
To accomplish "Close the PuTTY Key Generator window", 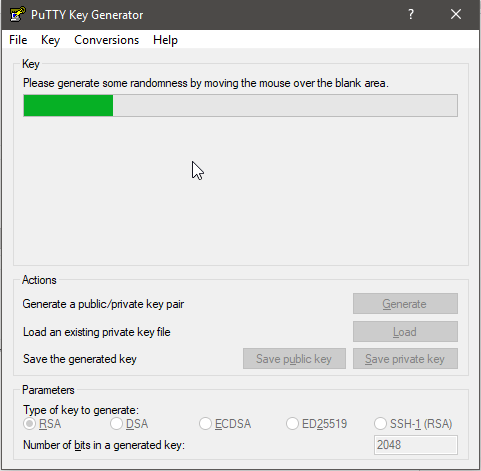I will (x=456, y=14).
